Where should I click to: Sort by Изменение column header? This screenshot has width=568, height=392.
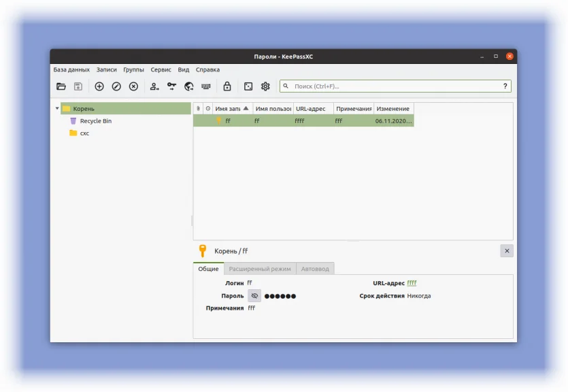[394, 109]
